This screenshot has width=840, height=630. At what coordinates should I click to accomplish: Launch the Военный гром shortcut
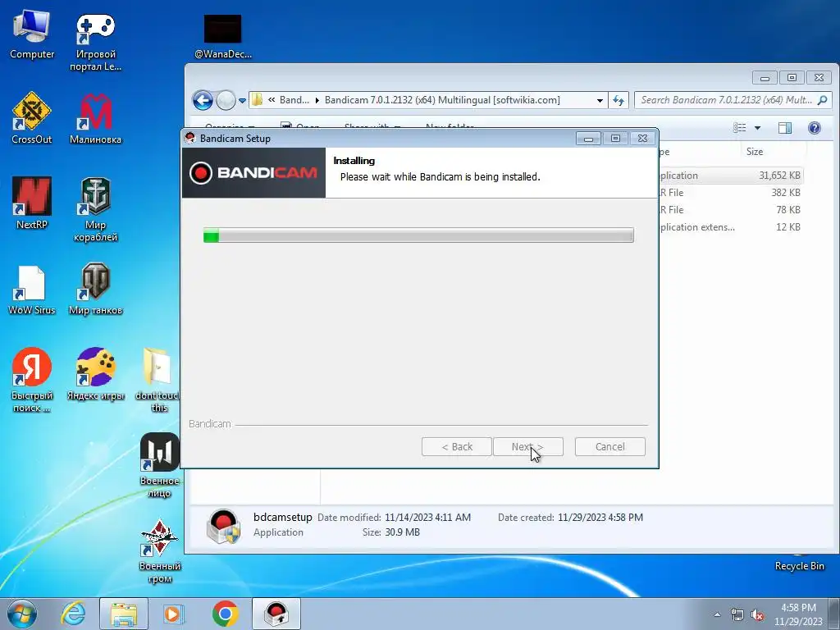pos(159,550)
